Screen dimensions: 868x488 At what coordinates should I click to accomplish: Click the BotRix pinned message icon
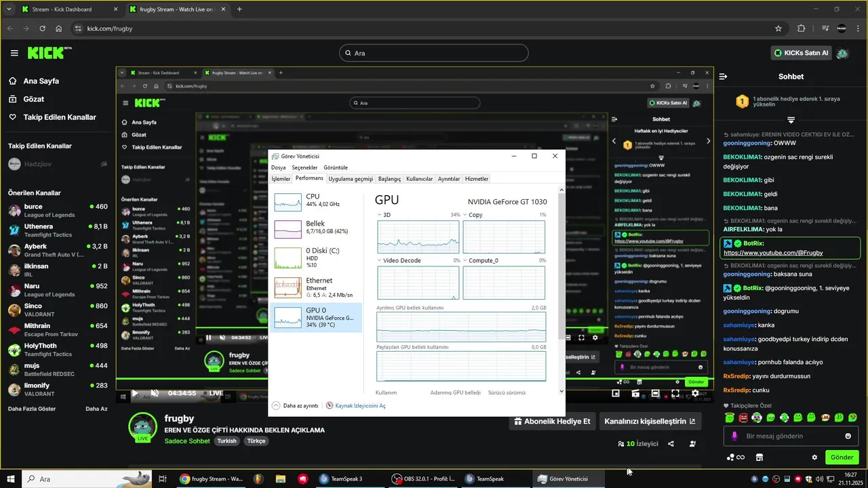point(728,243)
